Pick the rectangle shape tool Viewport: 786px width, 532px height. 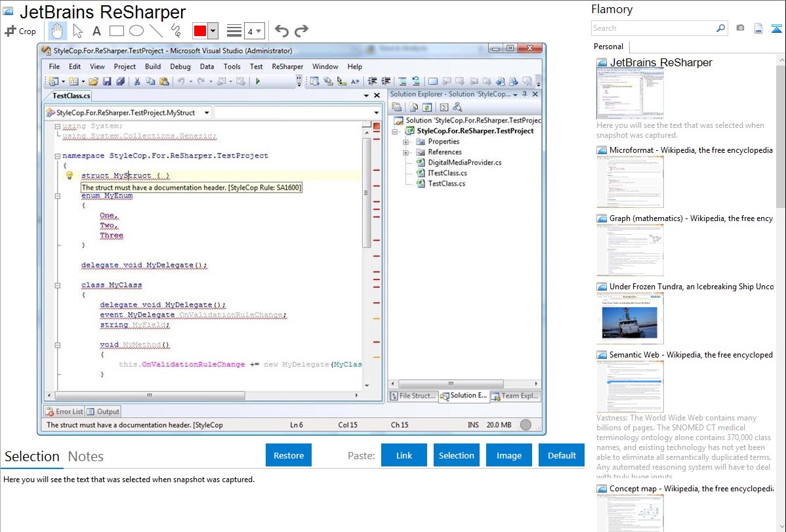point(116,31)
